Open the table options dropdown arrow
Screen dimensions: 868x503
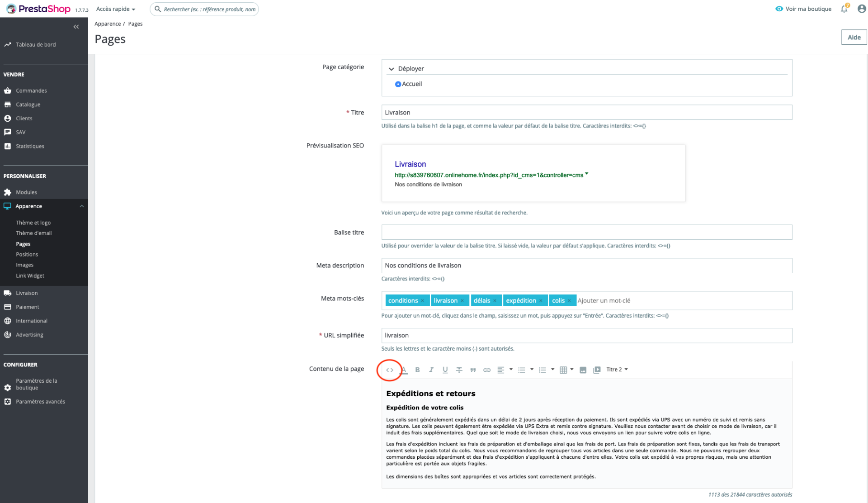[572, 370]
